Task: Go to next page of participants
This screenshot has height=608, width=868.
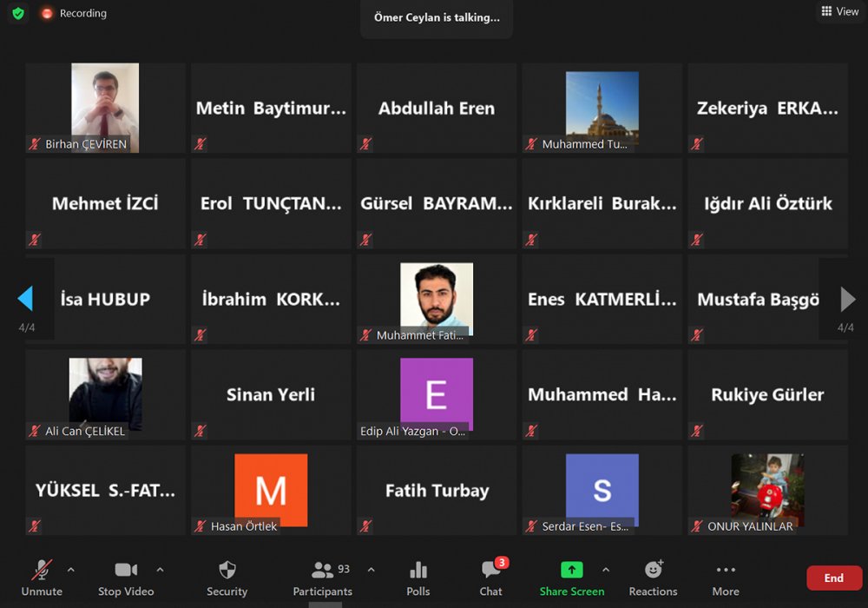Action: [x=847, y=299]
